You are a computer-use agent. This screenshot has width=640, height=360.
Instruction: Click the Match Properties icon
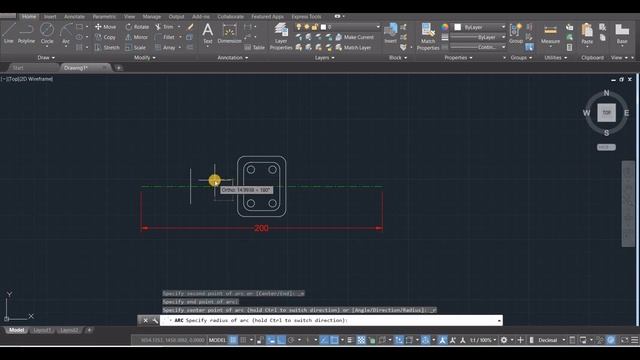coord(428,36)
